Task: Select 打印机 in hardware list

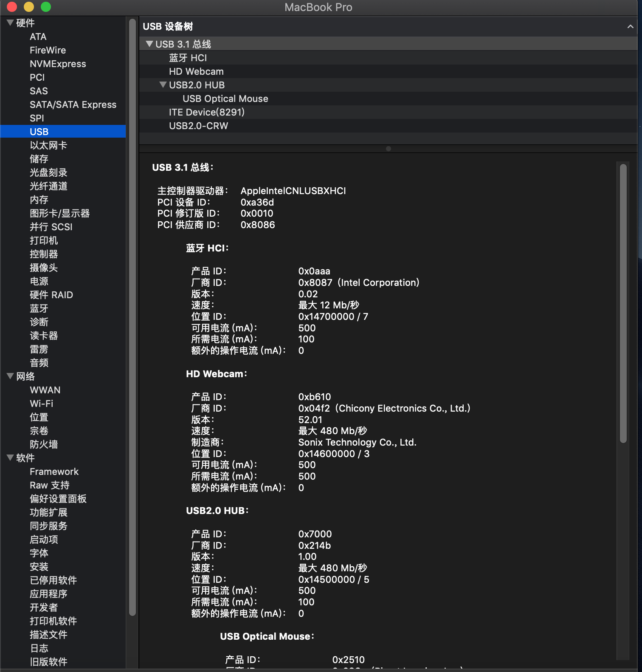Action: pyautogui.click(x=44, y=240)
